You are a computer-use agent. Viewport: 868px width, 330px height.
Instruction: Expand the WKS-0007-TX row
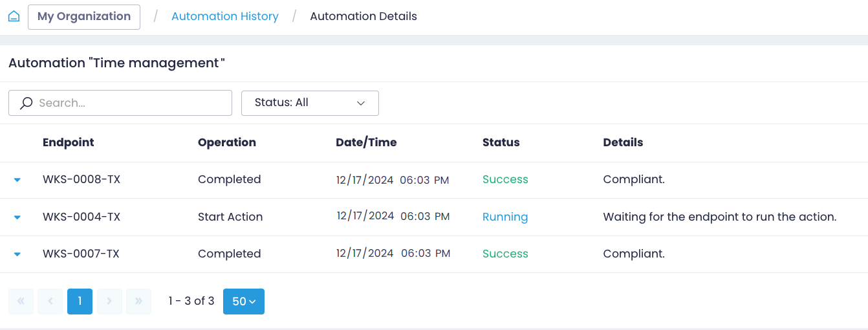(x=17, y=254)
